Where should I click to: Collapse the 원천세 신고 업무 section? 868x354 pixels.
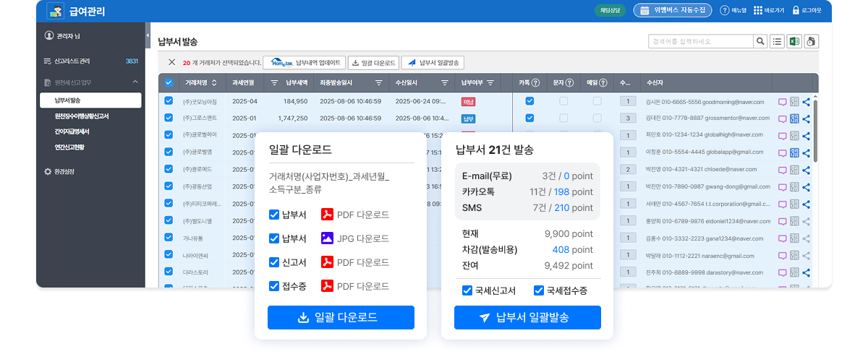[135, 82]
